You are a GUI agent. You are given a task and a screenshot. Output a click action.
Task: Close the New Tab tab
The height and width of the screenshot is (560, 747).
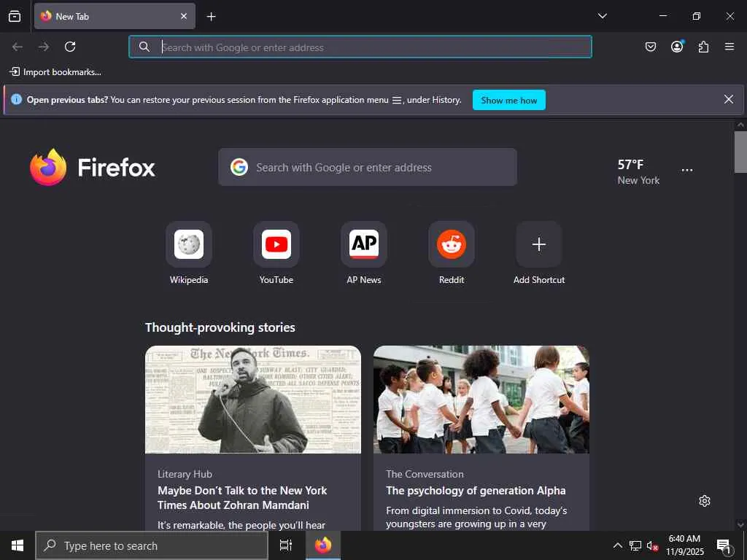183,16
